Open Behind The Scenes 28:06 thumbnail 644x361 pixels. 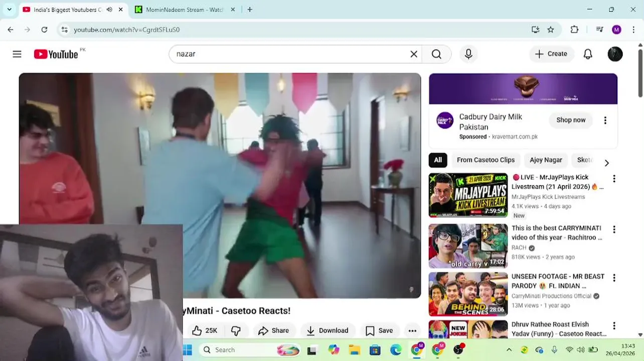click(x=468, y=294)
